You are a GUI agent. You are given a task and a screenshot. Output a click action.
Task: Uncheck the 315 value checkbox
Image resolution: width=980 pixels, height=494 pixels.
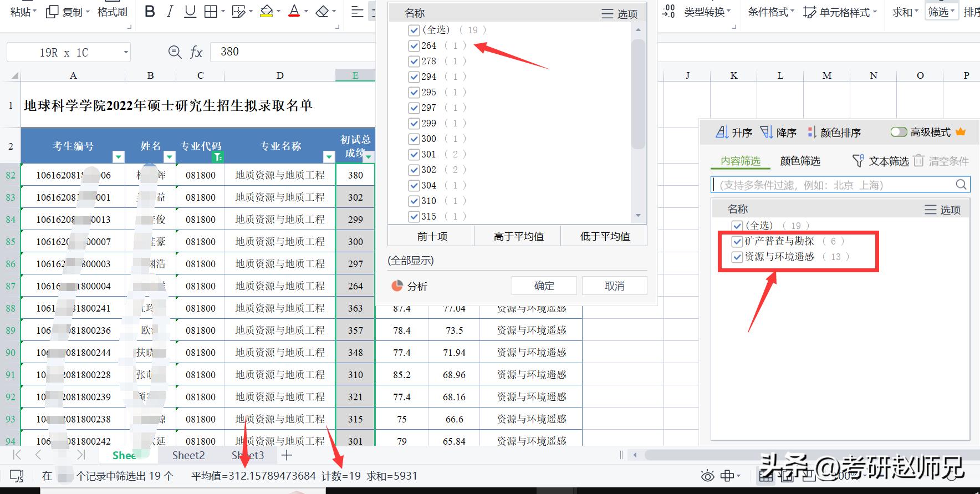(414, 216)
